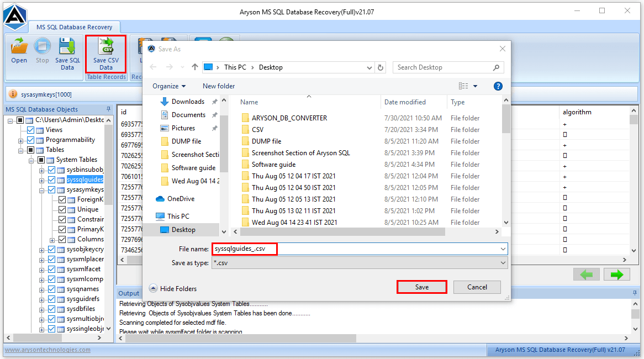Viewport: 644px width, 359px height.
Task: Toggle the syssqlguides checkbox
Action: [52, 179]
